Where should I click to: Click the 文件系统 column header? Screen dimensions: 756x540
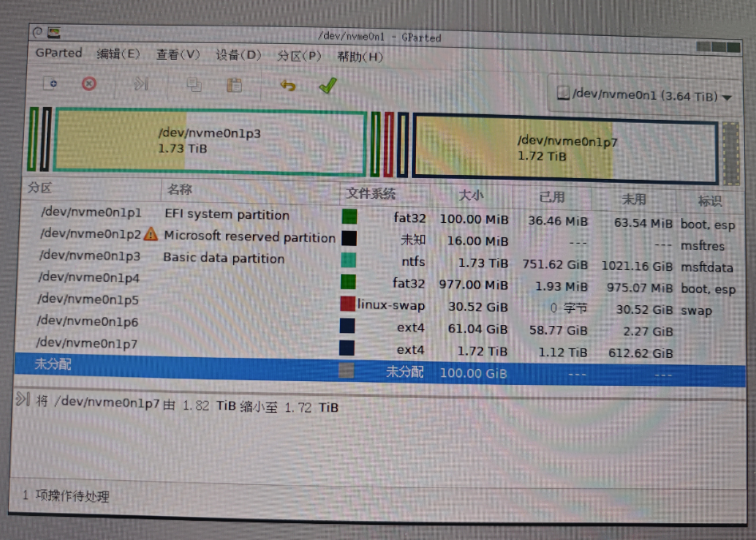click(x=371, y=193)
